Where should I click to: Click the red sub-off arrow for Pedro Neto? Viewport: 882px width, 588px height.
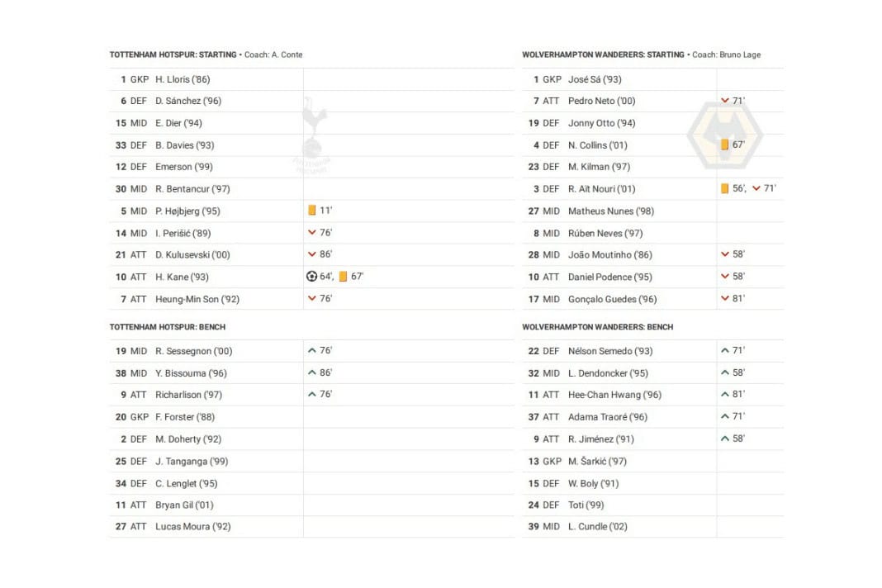(x=724, y=101)
